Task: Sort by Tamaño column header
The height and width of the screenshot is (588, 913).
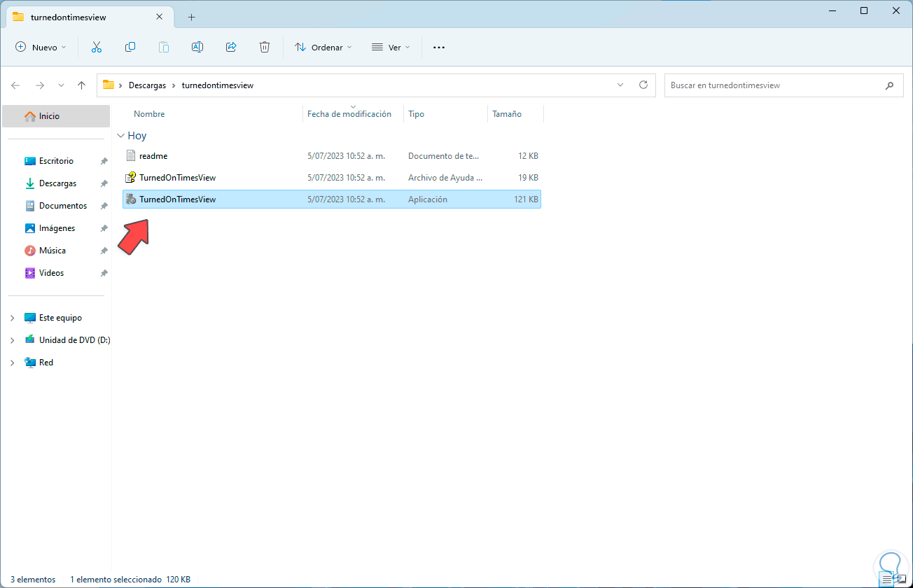Action: [507, 114]
